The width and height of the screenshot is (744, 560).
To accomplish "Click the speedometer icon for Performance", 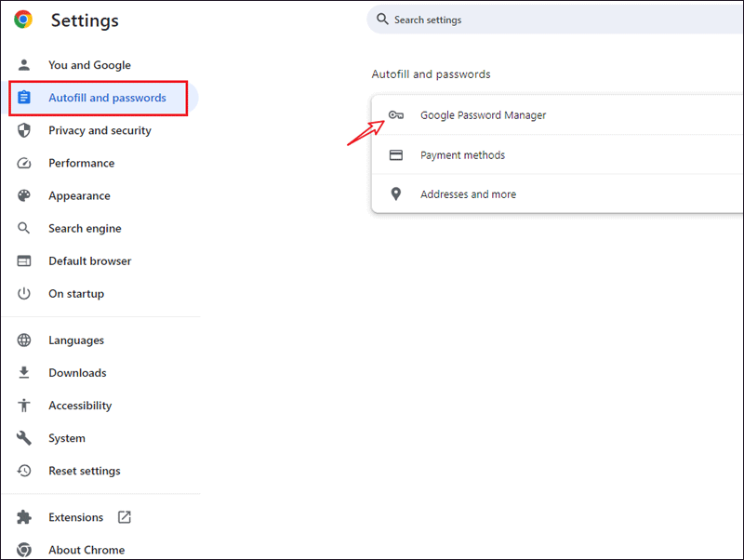I will [x=24, y=163].
